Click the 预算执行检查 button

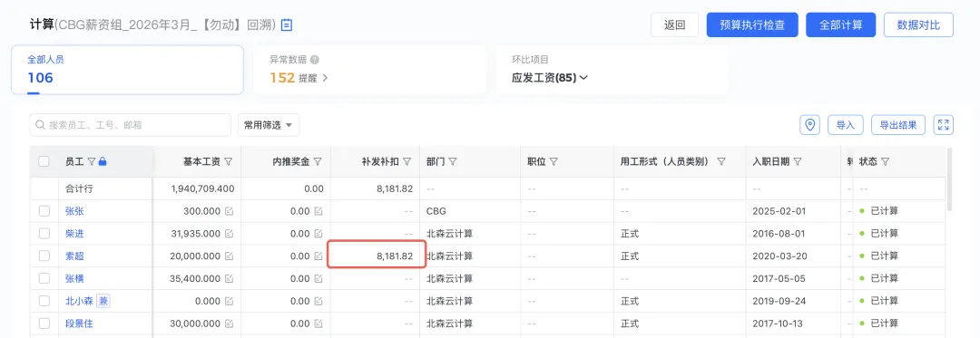click(x=752, y=25)
